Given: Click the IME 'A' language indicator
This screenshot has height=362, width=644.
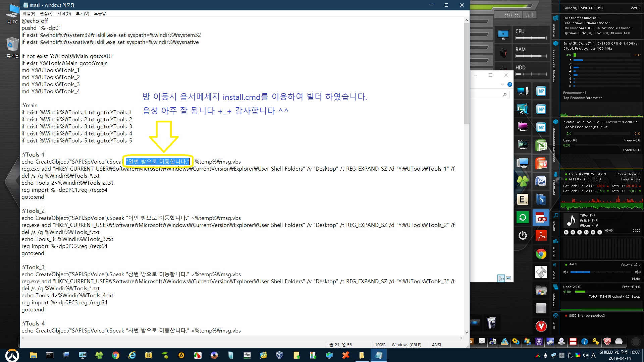Looking at the screenshot, I should point(593,355).
